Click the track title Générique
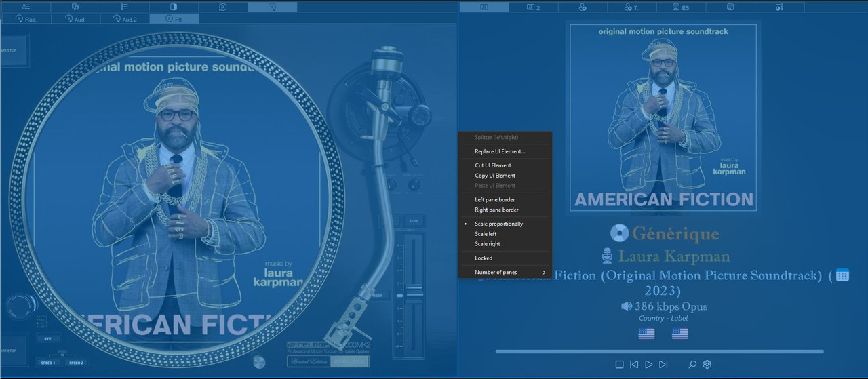This screenshot has height=379, width=868. point(675,234)
